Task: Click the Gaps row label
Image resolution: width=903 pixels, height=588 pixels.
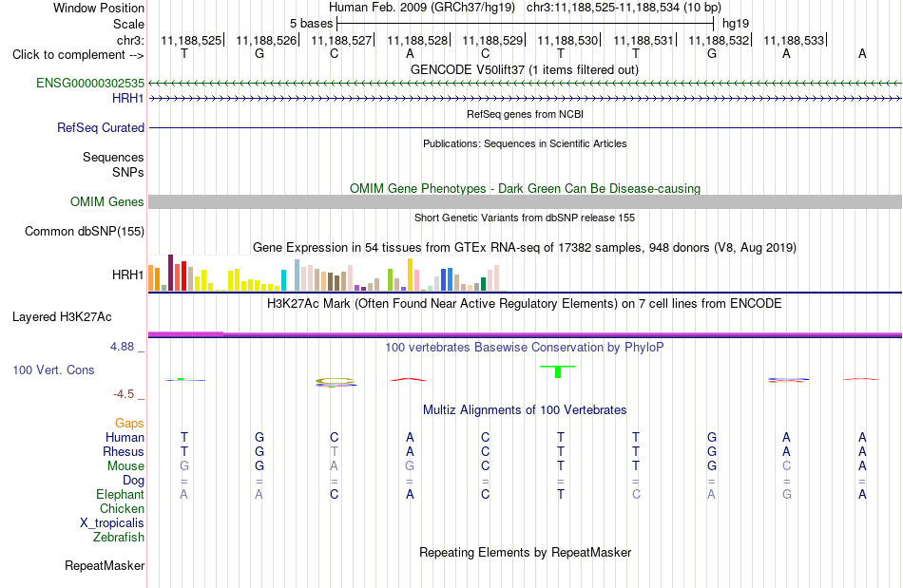Action: [x=129, y=424]
